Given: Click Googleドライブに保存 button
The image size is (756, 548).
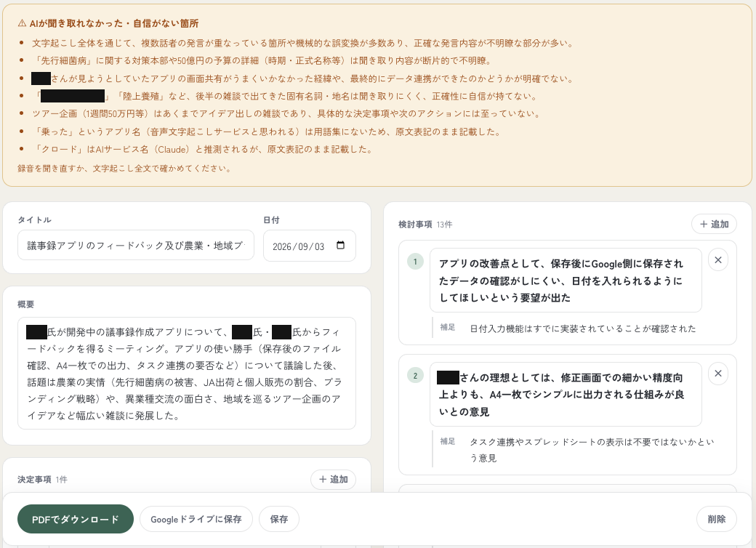Looking at the screenshot, I should tap(196, 519).
